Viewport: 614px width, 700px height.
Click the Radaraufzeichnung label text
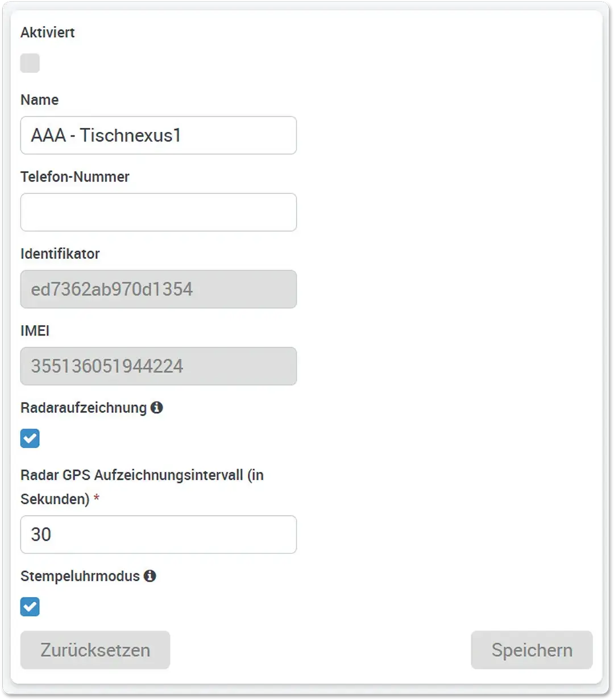pos(84,408)
